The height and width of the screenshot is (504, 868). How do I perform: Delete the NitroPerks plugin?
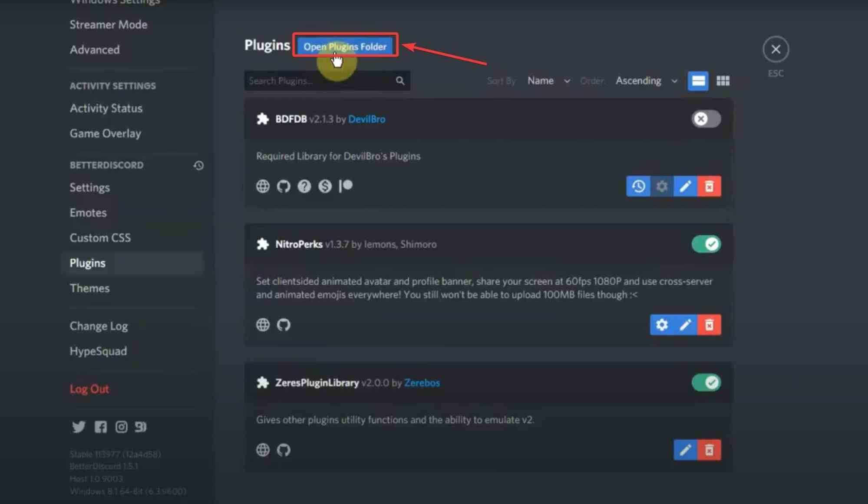[709, 325]
